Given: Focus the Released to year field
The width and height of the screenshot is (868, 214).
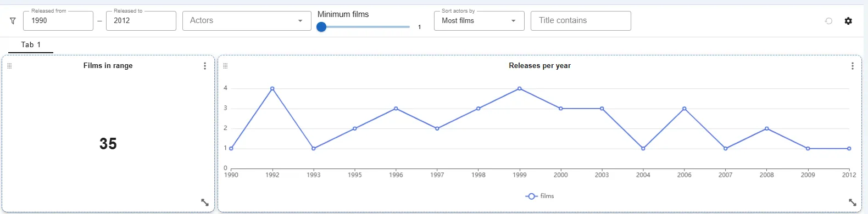Looking at the screenshot, I should coord(141,21).
